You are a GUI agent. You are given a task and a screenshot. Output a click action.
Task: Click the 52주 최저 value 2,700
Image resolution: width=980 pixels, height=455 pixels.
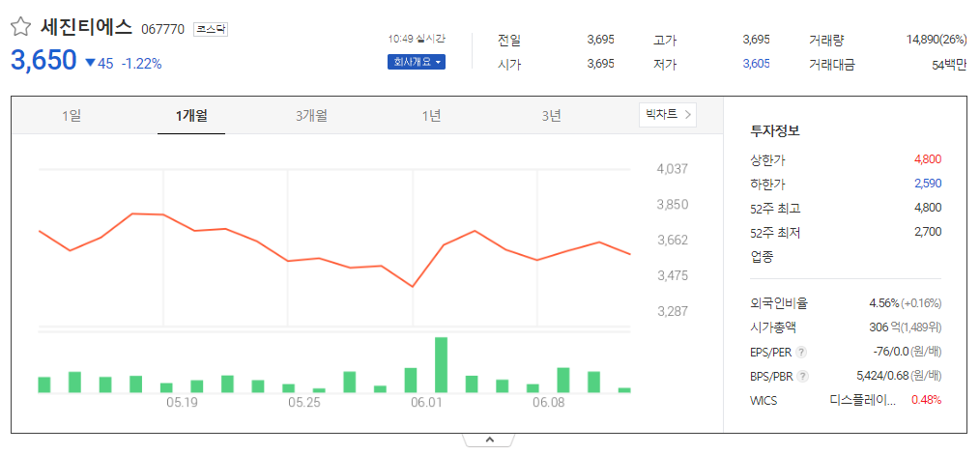pos(928,232)
